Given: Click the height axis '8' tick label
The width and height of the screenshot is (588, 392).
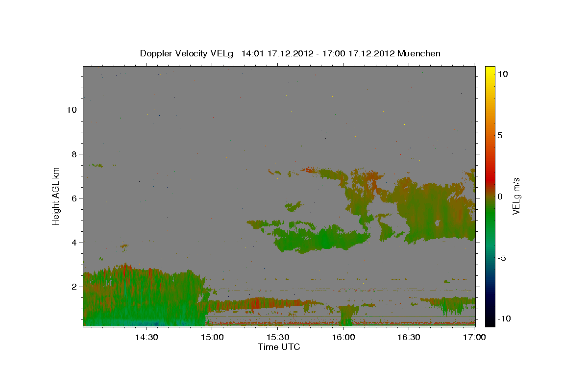Looking at the screenshot, I should click(x=74, y=154).
